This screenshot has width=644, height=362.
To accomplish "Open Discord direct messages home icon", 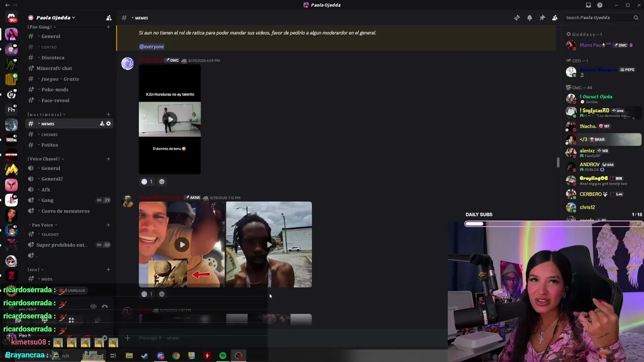I will [x=11, y=18].
